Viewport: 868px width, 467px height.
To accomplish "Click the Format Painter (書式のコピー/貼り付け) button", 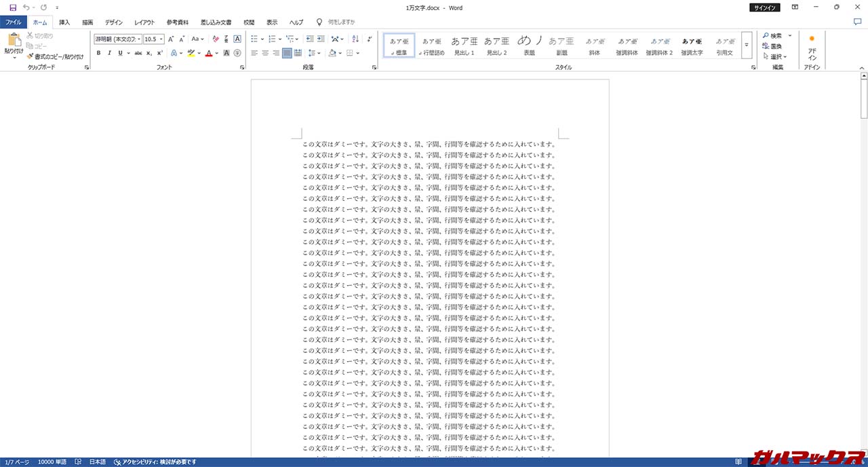I will point(55,57).
